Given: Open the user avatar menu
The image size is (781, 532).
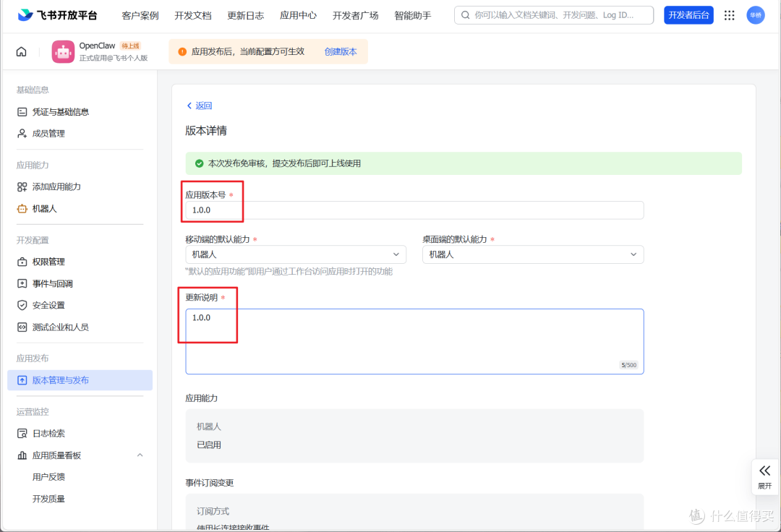Looking at the screenshot, I should pos(756,15).
